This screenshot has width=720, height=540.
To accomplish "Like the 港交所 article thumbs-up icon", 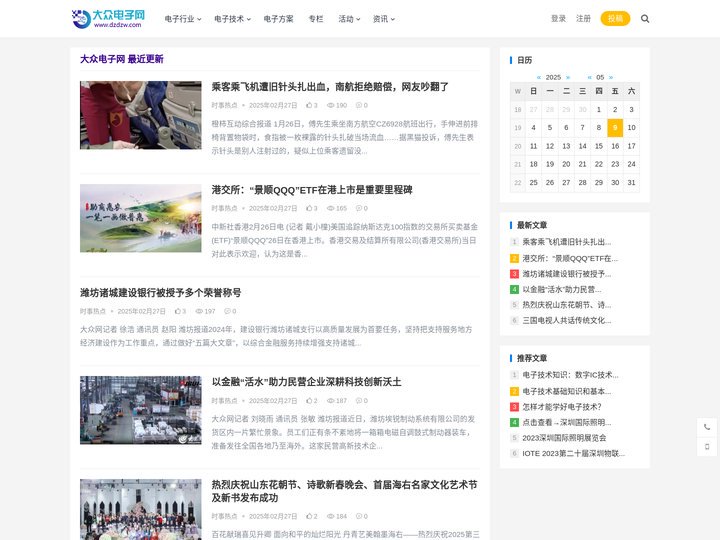I will coord(309,208).
